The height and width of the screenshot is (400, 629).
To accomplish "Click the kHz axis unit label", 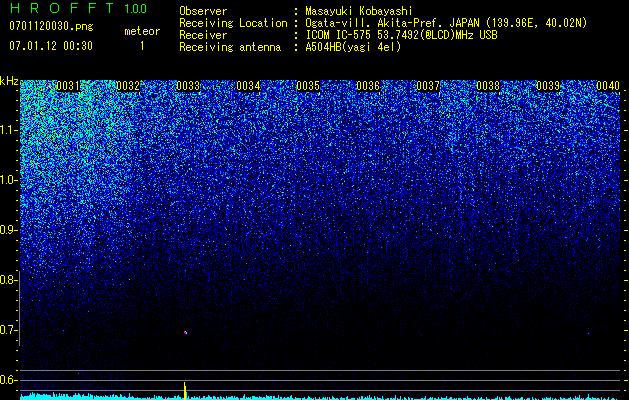I will 9,81.
